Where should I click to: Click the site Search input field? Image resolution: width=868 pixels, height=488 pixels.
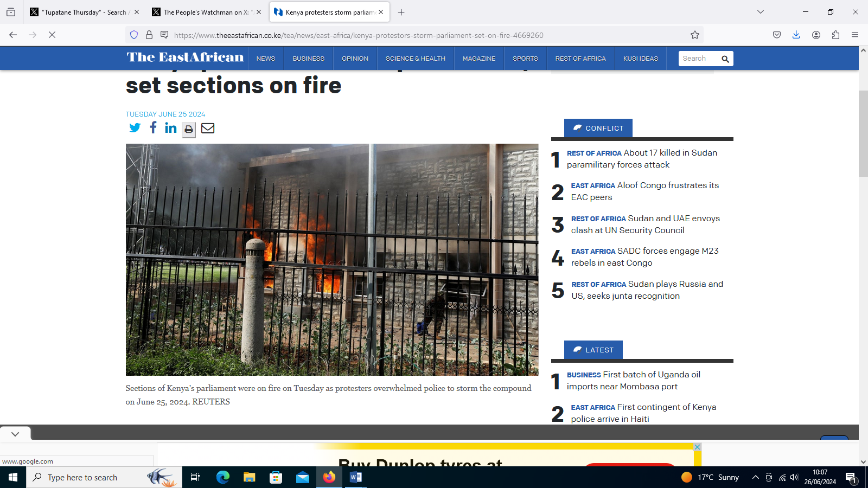tap(699, 59)
